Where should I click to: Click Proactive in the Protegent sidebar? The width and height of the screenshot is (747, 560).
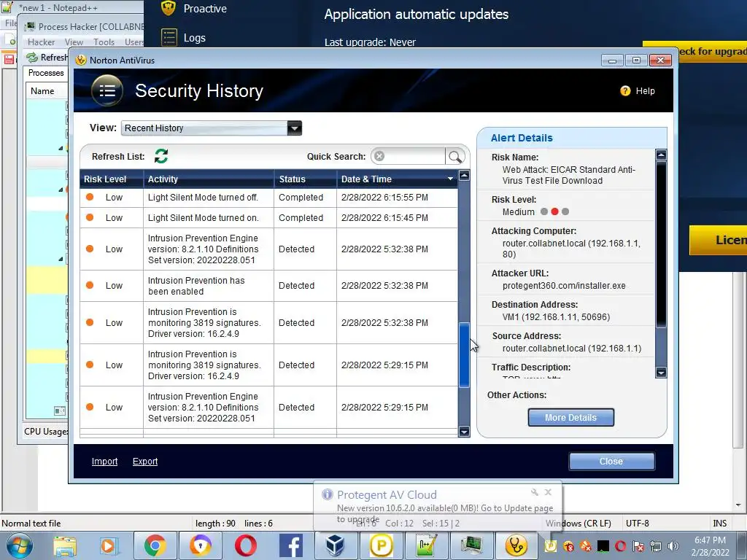(205, 9)
